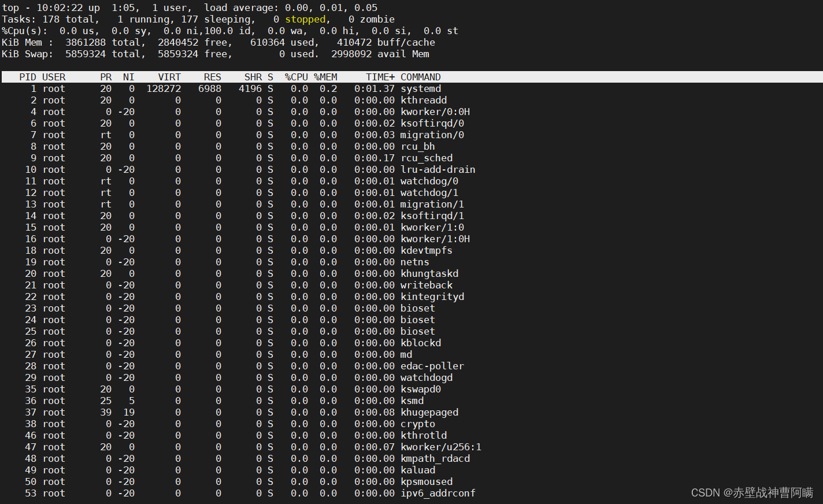The width and height of the screenshot is (823, 504).
Task: Click the %MEM column header
Action: tap(325, 77)
